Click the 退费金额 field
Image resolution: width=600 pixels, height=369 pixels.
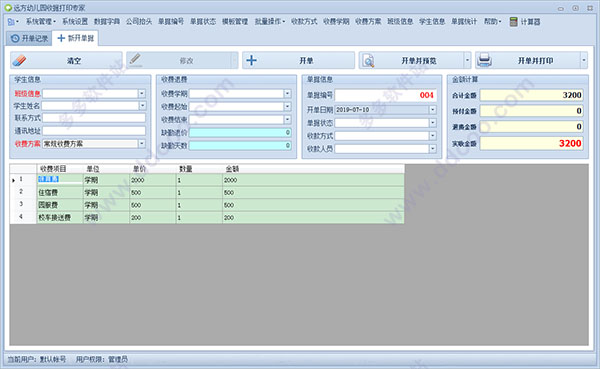coord(532,127)
